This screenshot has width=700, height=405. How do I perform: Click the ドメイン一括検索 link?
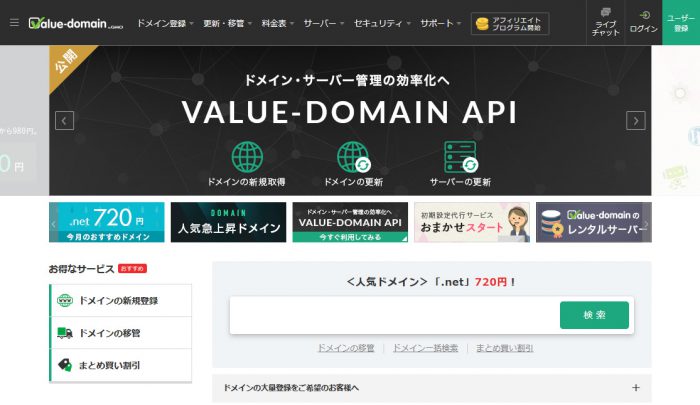click(x=425, y=348)
